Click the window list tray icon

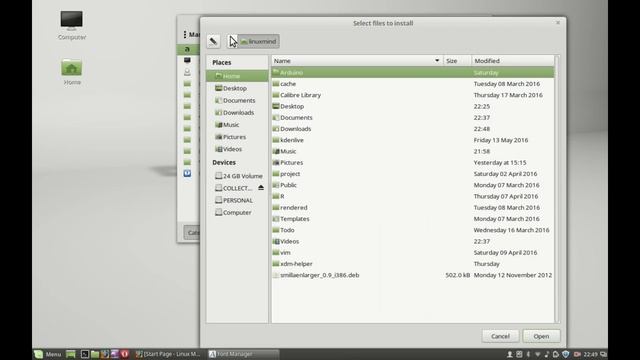(603, 354)
